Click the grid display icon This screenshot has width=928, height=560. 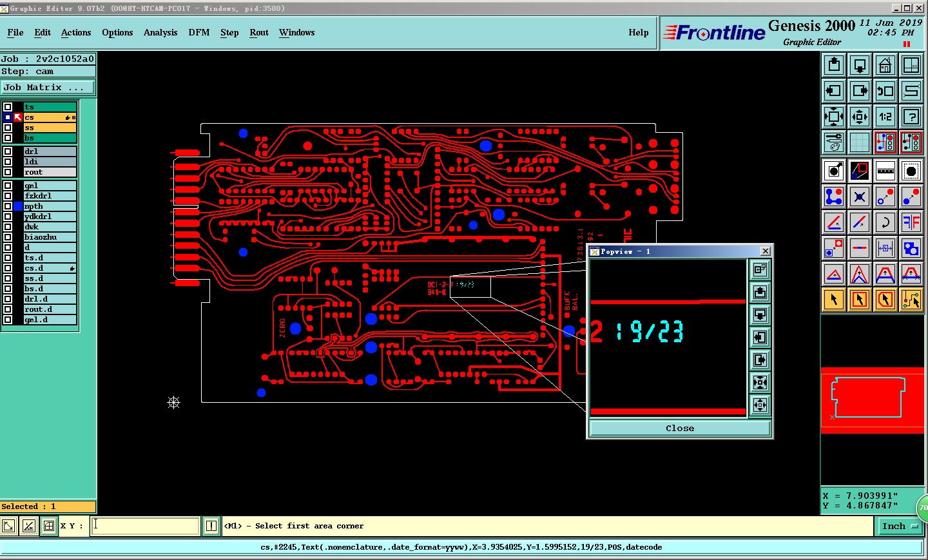pos(859,142)
